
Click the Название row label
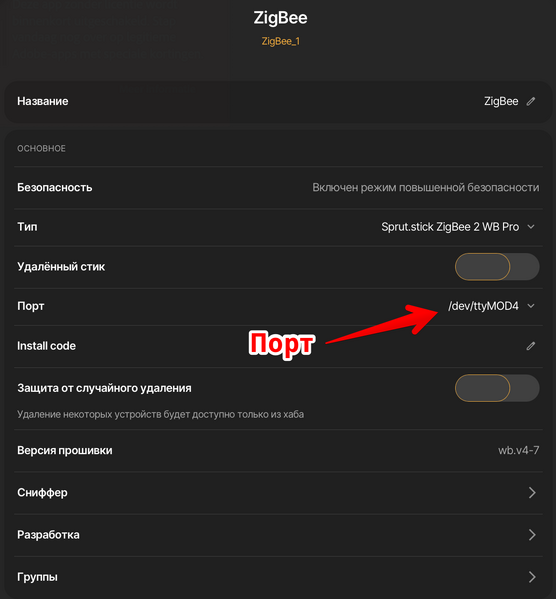pyautogui.click(x=43, y=101)
